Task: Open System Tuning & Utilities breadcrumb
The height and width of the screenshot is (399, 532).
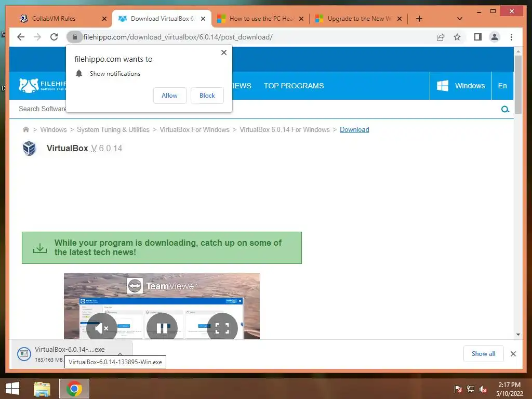Action: (x=113, y=129)
